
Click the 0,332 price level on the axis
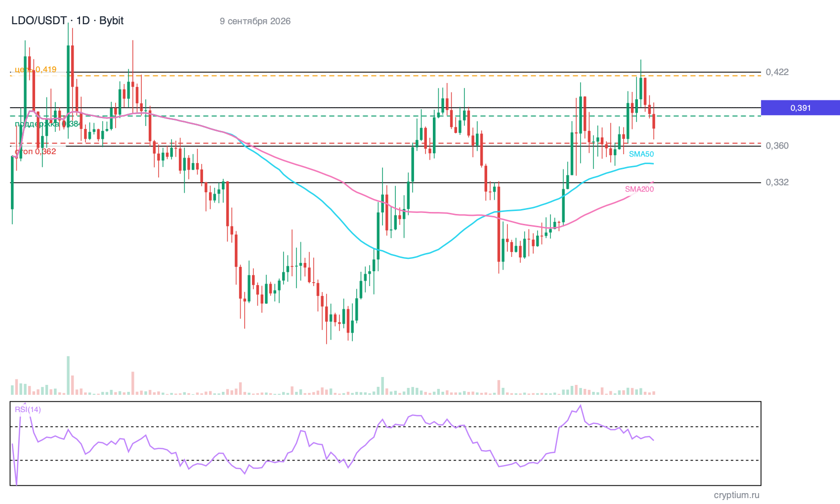[777, 182]
